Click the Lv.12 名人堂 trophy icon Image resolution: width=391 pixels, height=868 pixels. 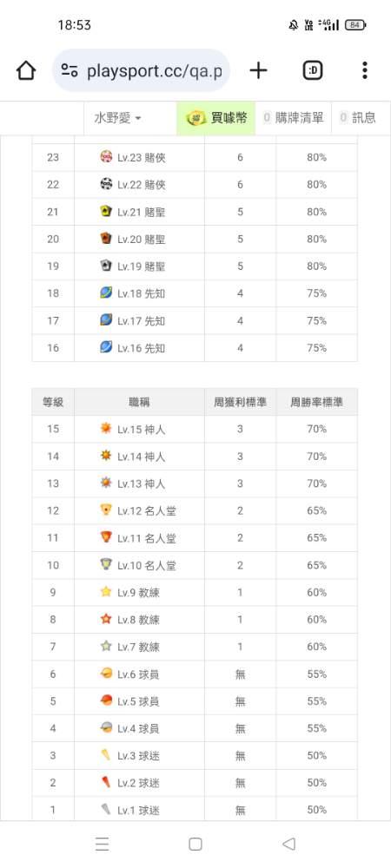106,510
